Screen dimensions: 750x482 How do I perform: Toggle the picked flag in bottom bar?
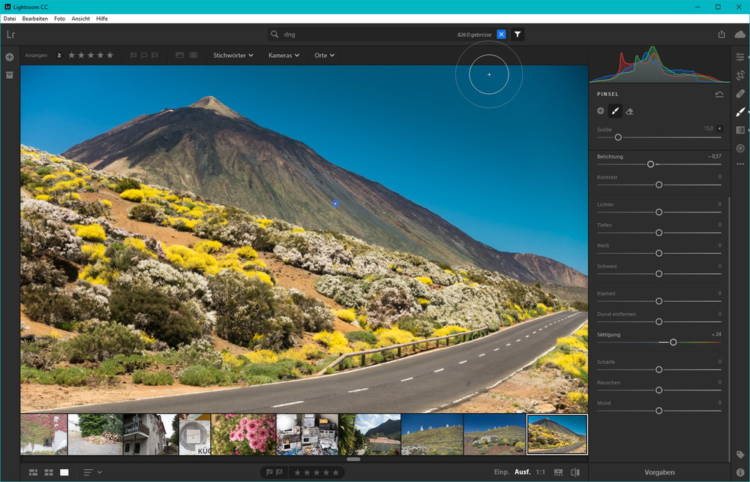coord(270,472)
